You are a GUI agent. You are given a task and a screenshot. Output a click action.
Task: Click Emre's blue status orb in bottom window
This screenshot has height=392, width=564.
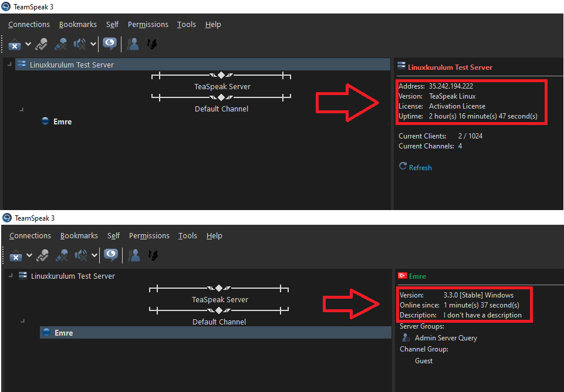[46, 332]
